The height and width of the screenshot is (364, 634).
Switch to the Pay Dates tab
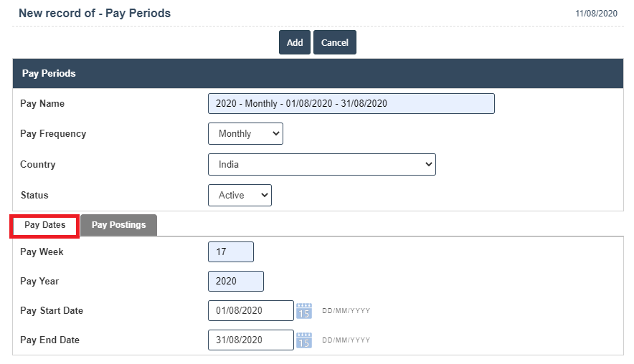[44, 225]
